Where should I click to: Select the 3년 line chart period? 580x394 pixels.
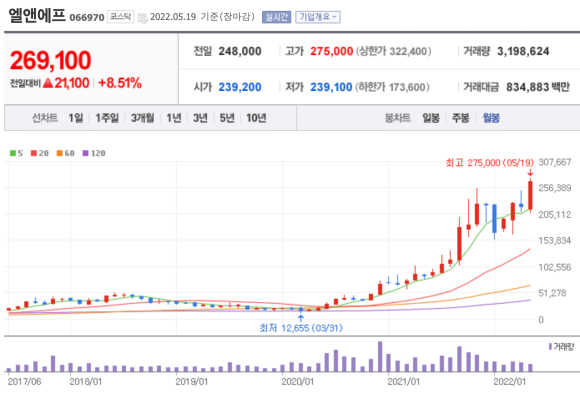point(200,118)
